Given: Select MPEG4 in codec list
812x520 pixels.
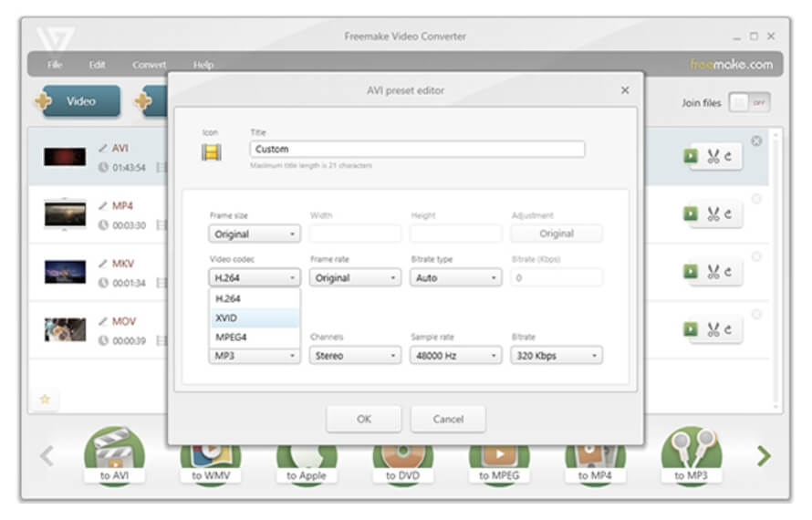Looking at the screenshot, I should [x=255, y=338].
